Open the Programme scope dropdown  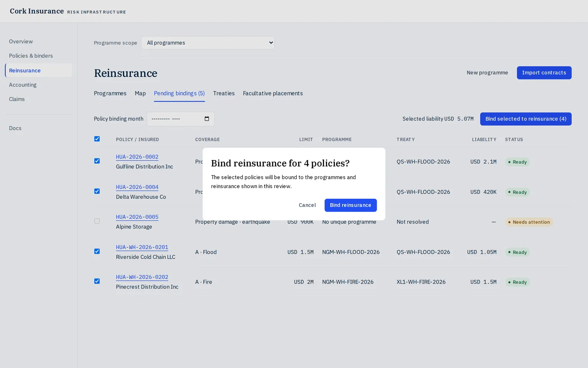(208, 43)
